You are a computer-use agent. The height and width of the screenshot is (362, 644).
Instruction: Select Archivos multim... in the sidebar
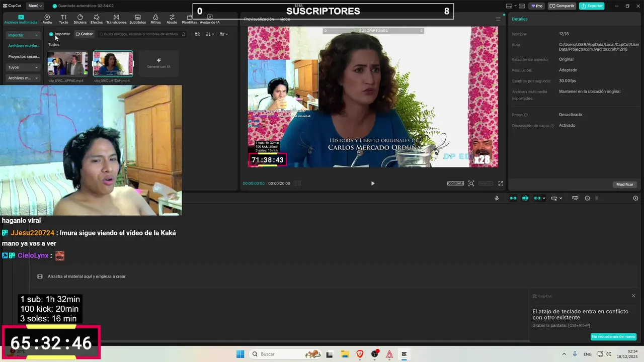[x=23, y=46]
